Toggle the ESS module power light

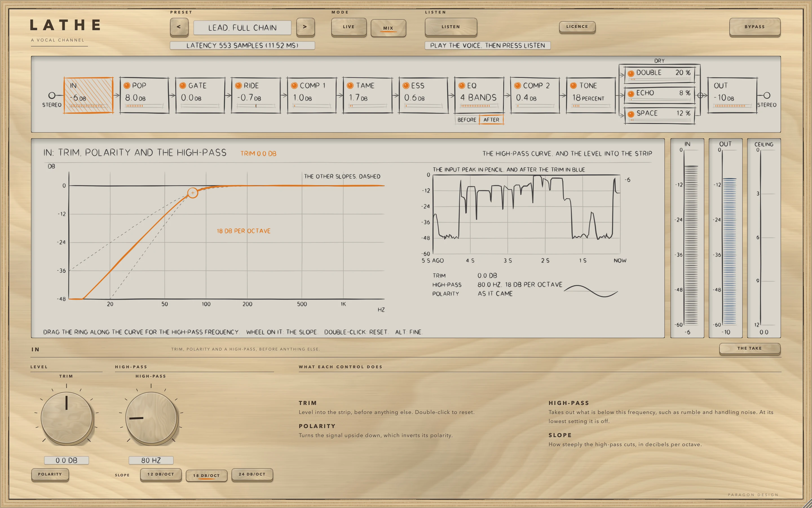[406, 86]
